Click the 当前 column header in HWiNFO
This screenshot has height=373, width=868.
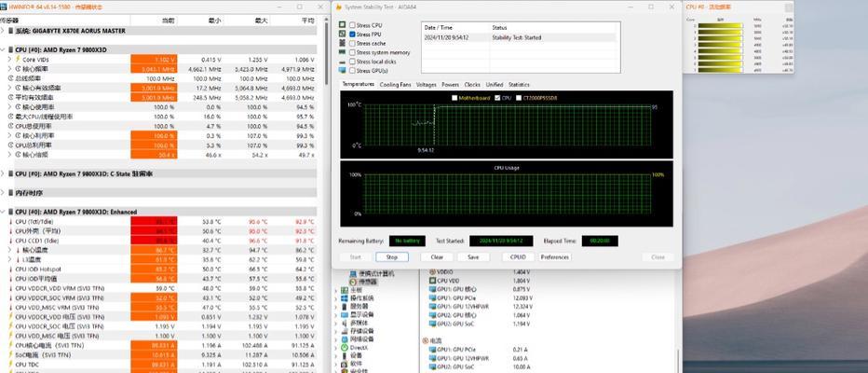click(x=169, y=21)
